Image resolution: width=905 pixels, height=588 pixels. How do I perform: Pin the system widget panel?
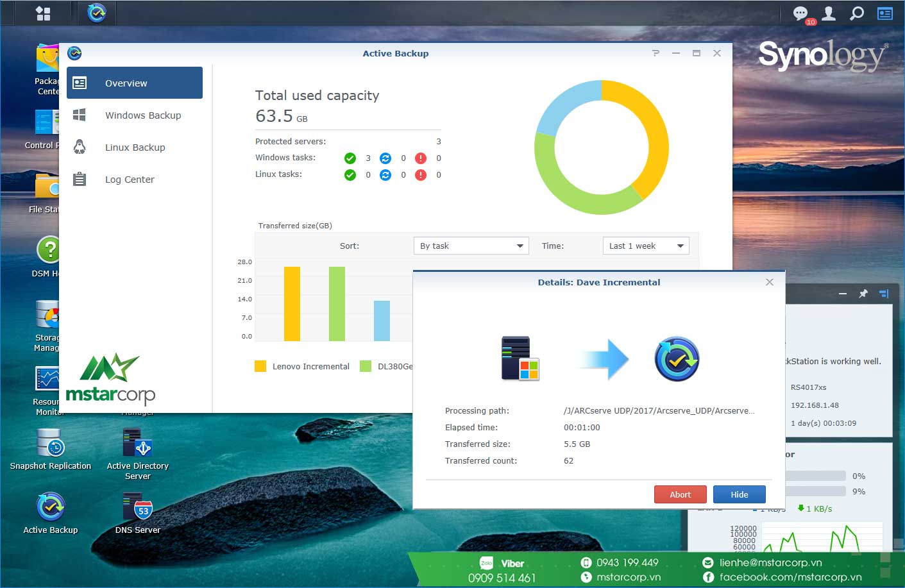[863, 294]
